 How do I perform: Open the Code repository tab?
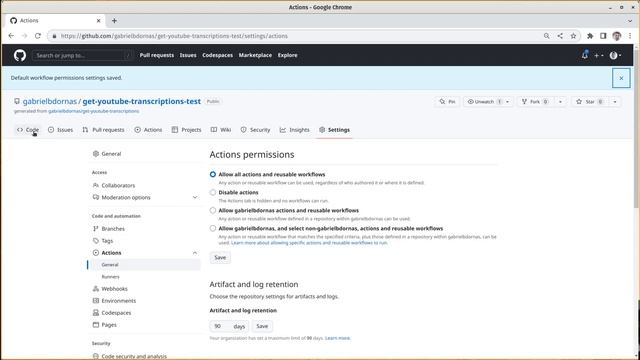[x=28, y=130]
